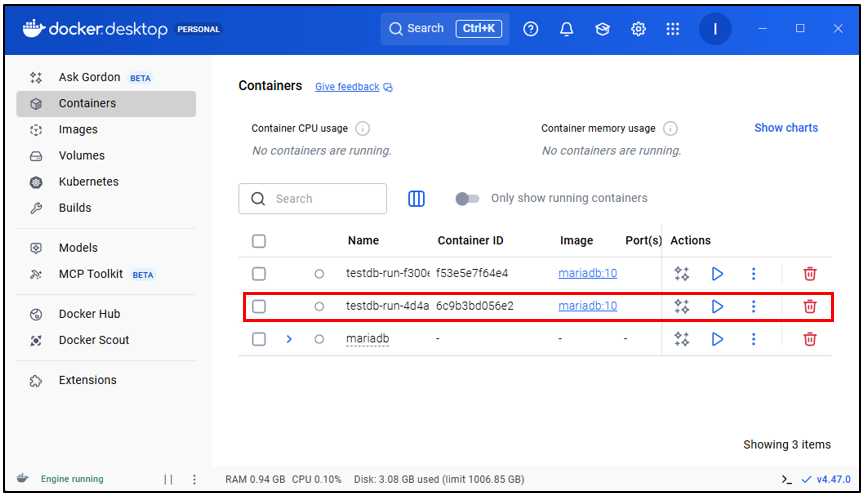
Task: Open the Learning center icon
Action: (602, 29)
